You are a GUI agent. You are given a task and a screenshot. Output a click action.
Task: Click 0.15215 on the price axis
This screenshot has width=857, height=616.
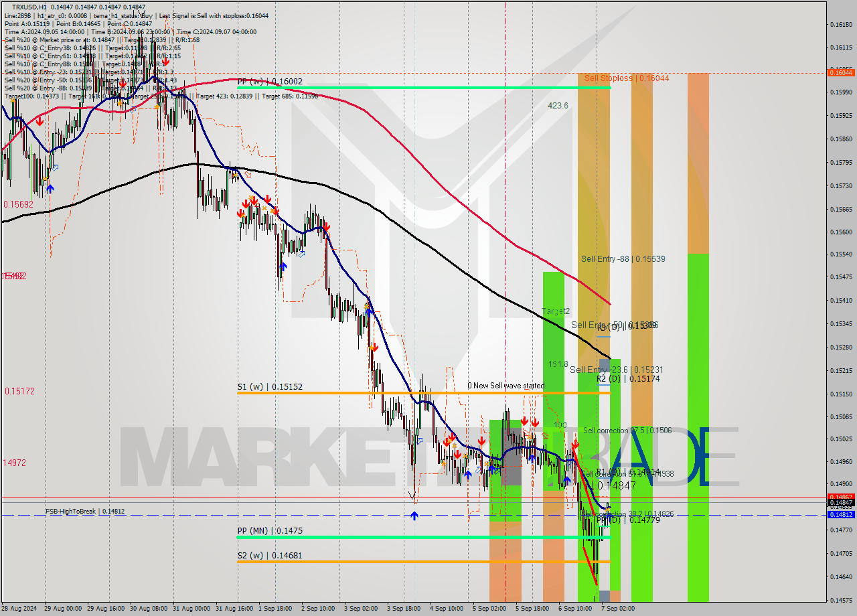(x=841, y=370)
